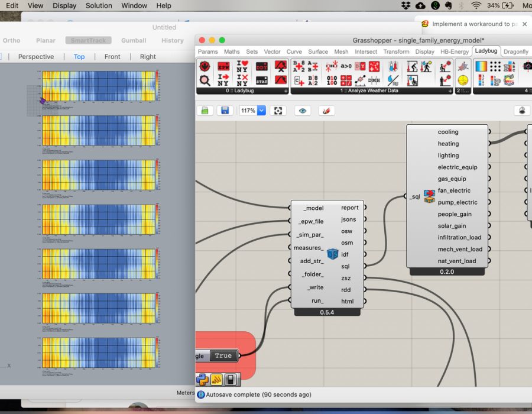
Task: Click the gray profile icon right of canvas toolbar
Action: pyautogui.click(x=522, y=111)
